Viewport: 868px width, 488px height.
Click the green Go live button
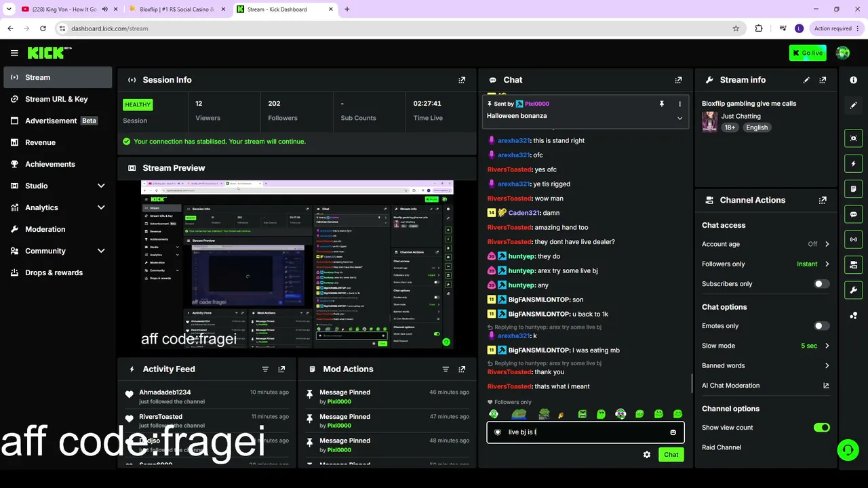tap(808, 53)
